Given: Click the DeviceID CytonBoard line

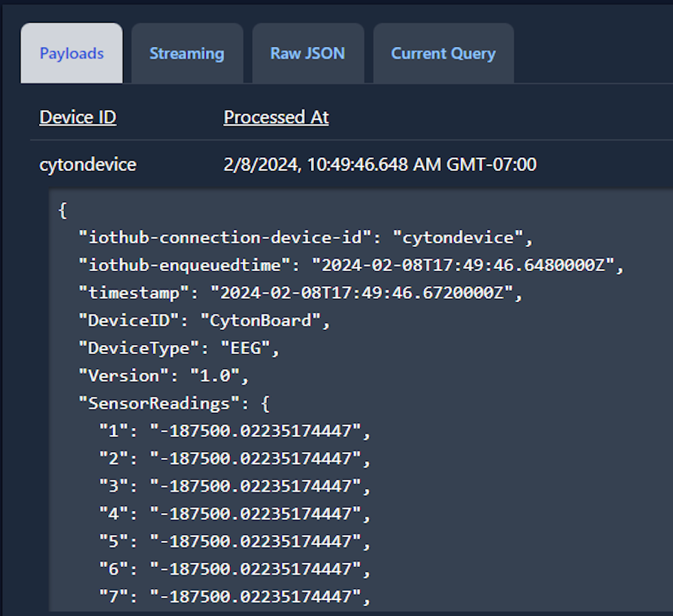Looking at the screenshot, I should [x=204, y=321].
